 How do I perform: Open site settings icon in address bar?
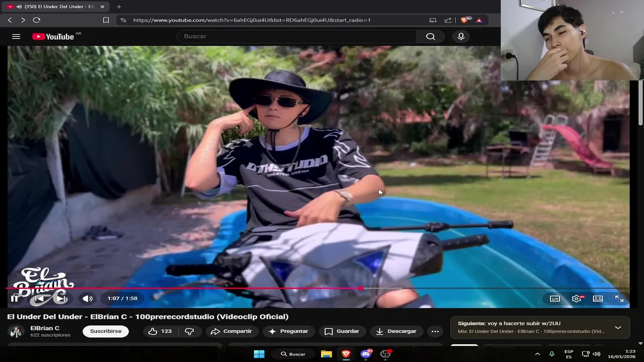123,20
